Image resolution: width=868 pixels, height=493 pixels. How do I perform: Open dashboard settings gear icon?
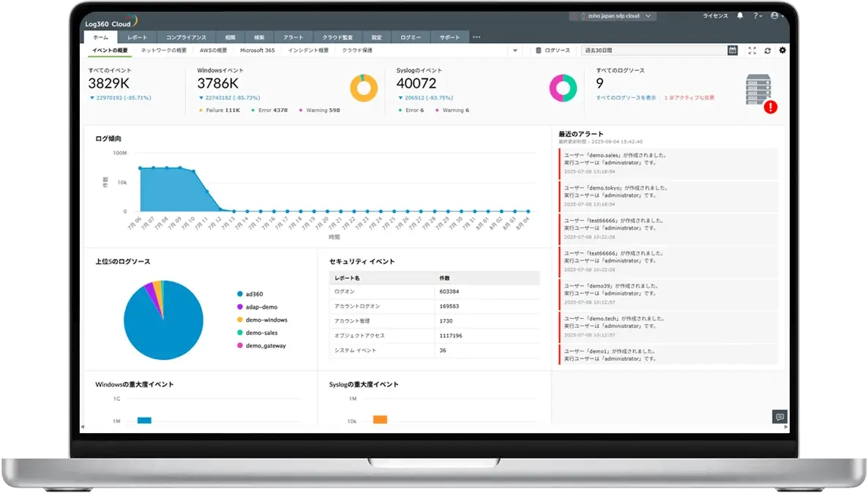[782, 50]
